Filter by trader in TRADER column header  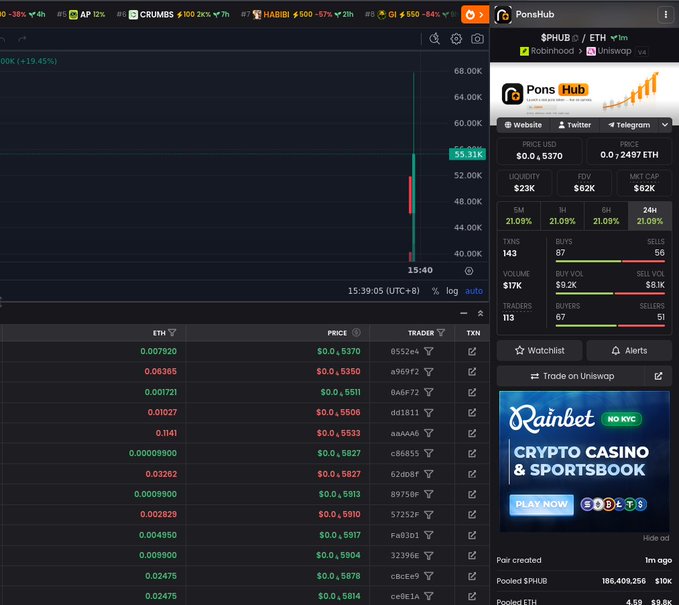(x=441, y=333)
